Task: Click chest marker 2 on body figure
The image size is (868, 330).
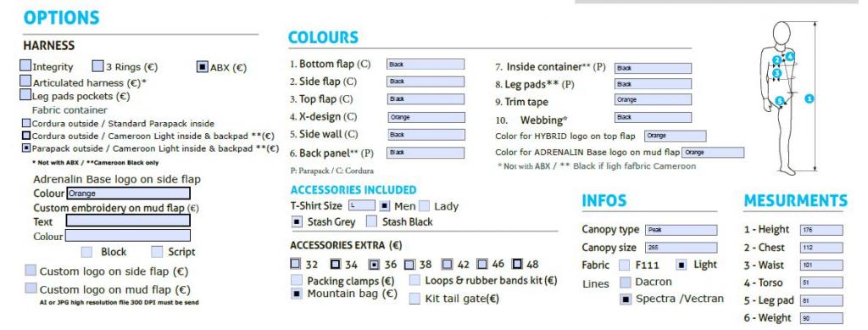Action: coord(777,59)
